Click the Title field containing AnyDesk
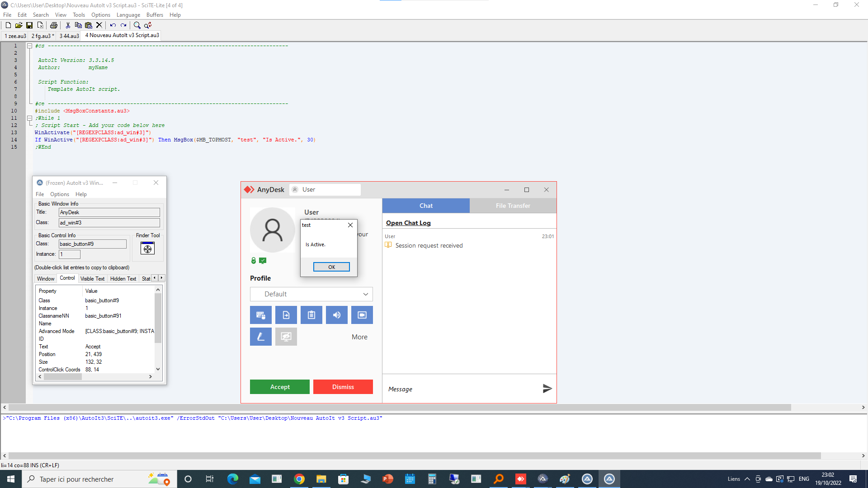The height and width of the screenshot is (488, 868). click(109, 212)
